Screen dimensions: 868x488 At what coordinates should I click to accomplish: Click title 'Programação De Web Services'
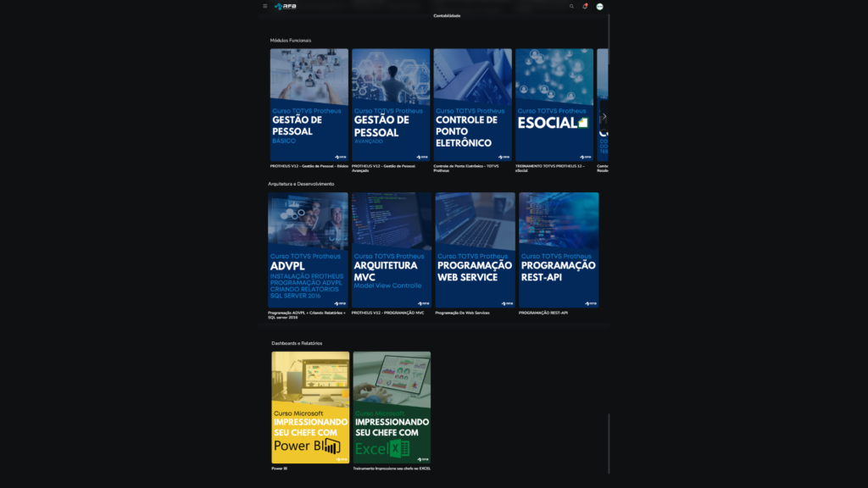[x=462, y=313]
